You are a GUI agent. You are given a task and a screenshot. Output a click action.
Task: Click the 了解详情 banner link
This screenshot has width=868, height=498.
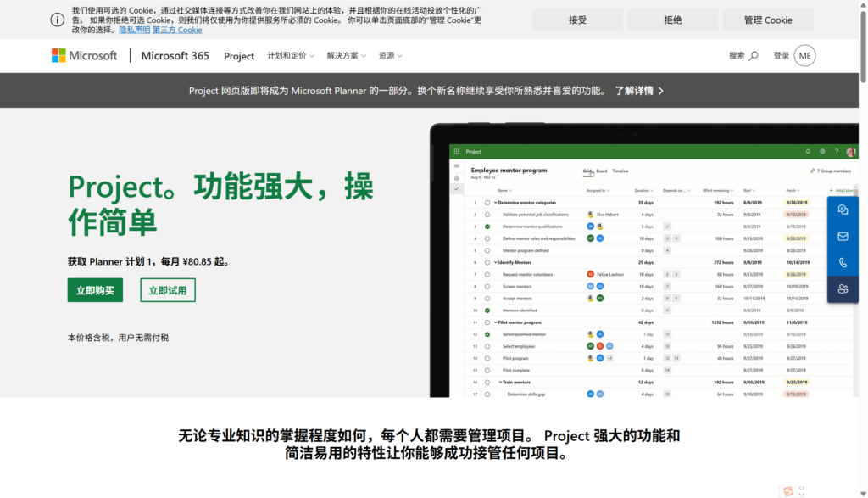click(x=639, y=90)
